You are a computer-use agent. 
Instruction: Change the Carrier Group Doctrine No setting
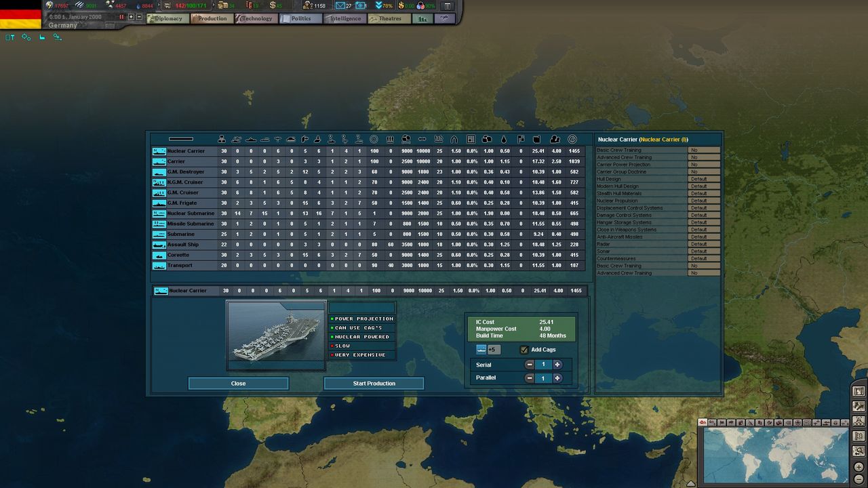pyautogui.click(x=704, y=171)
